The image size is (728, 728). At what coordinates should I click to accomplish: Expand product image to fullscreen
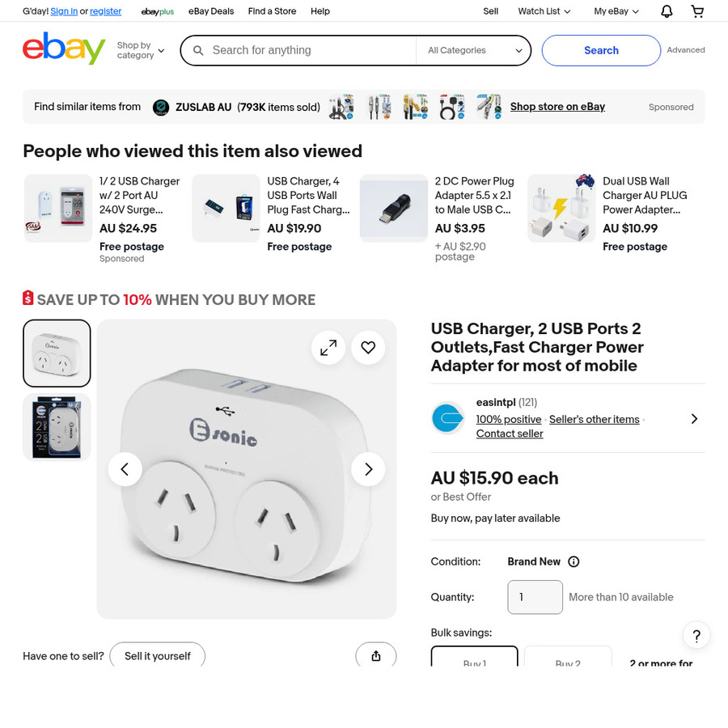point(328,348)
